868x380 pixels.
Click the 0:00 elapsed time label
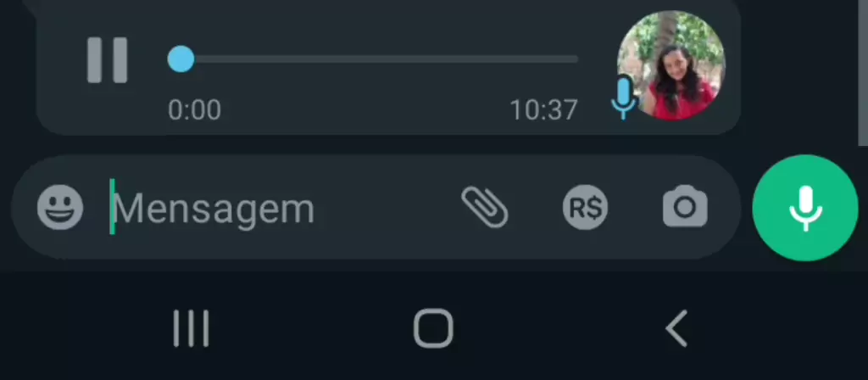194,110
